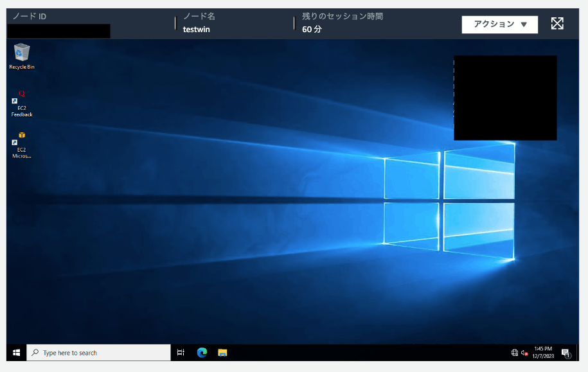Screen dimensions: 588x372
Task: Click the remaining session time 60 分
Action: [x=312, y=30]
